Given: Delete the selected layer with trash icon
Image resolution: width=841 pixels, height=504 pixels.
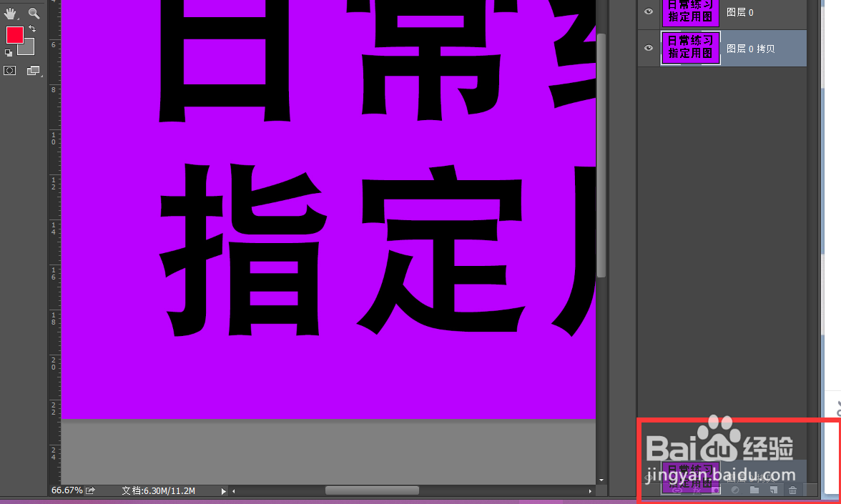Looking at the screenshot, I should point(792,490).
